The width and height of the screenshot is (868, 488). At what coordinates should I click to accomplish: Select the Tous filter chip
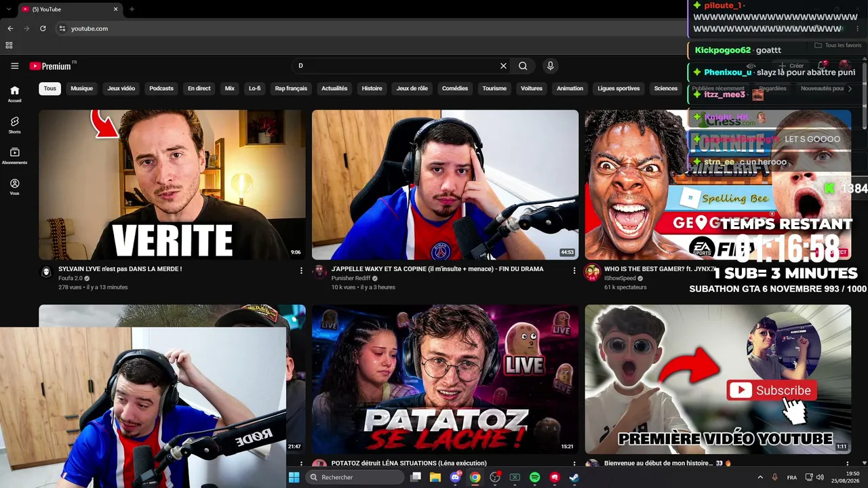[x=50, y=88]
